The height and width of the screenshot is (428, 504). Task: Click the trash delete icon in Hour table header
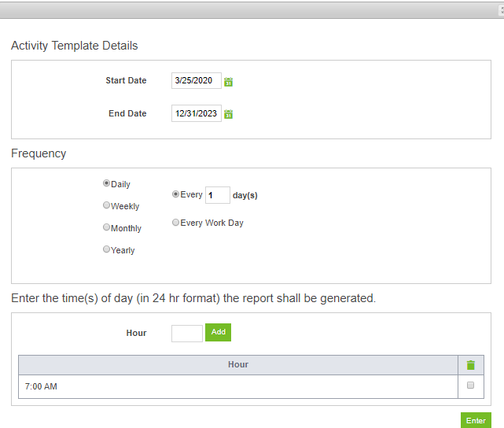(x=470, y=365)
